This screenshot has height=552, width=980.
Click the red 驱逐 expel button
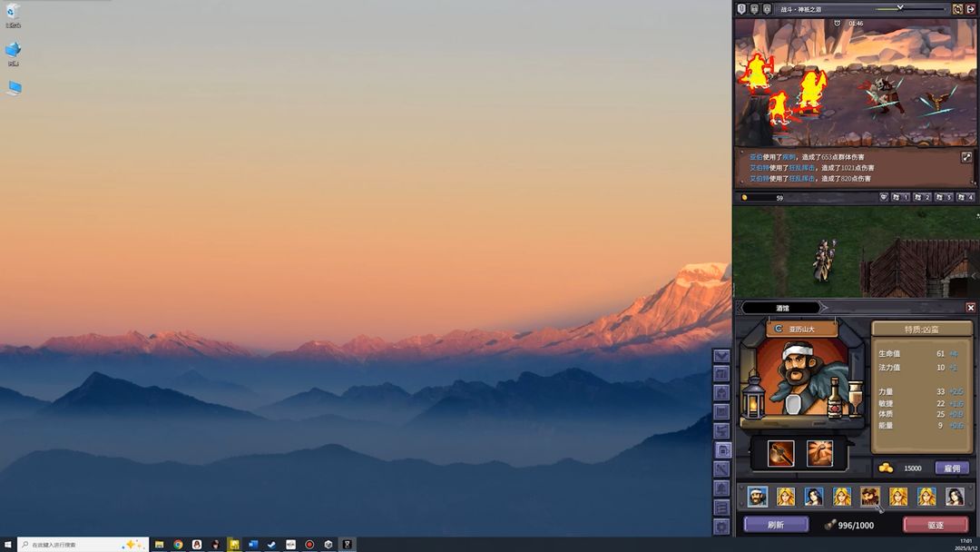pyautogui.click(x=935, y=525)
